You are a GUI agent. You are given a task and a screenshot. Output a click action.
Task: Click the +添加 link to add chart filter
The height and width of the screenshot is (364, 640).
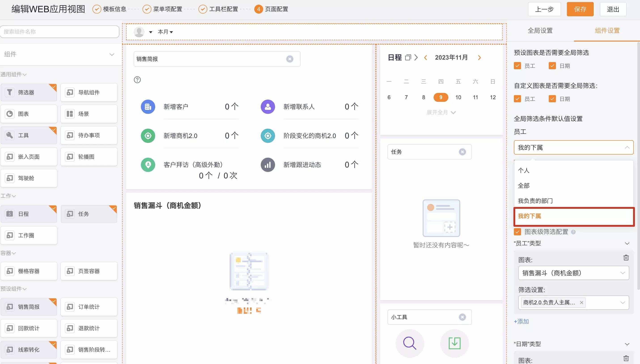point(521,321)
